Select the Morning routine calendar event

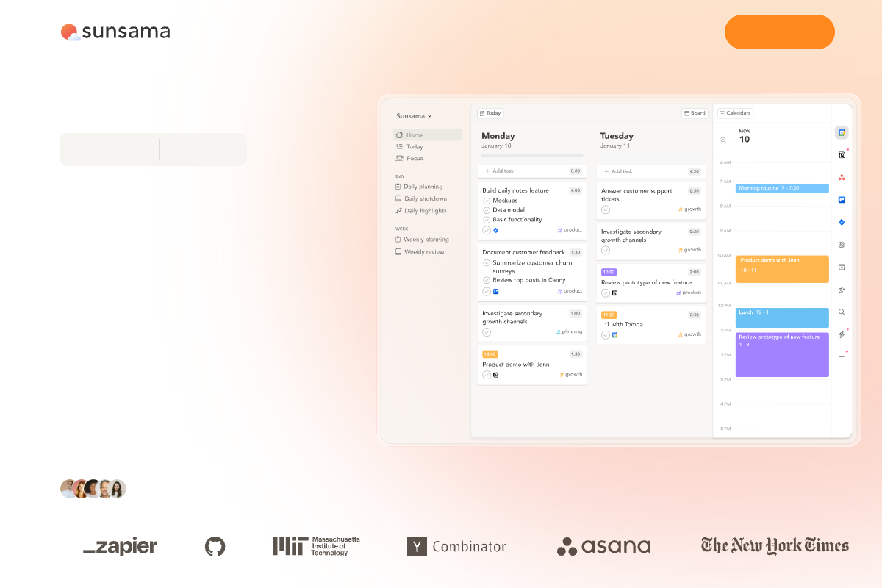coord(782,188)
